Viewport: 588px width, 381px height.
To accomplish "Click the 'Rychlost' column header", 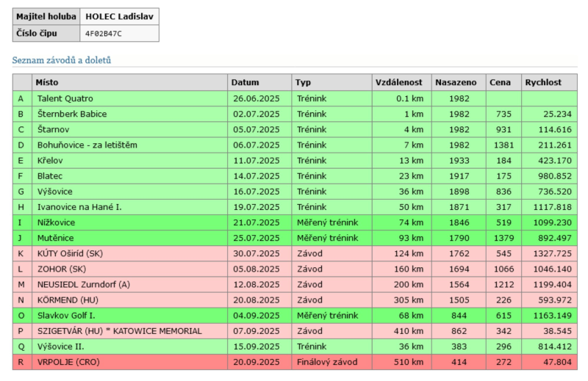I will (x=542, y=82).
